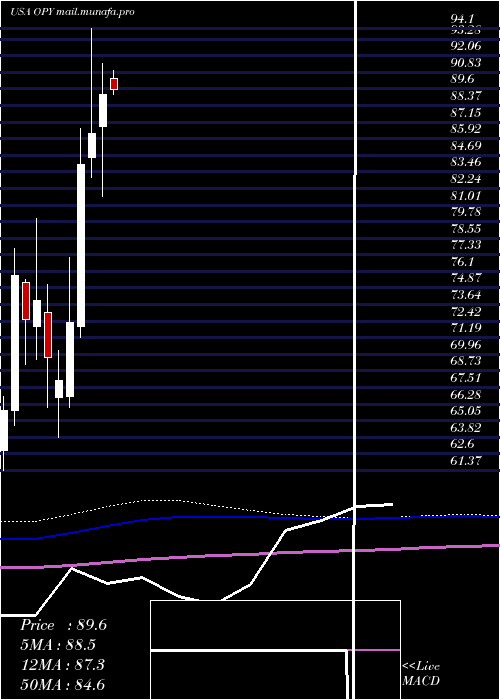Click the 89.6 price axis label
500x700 pixels.
pos(462,79)
